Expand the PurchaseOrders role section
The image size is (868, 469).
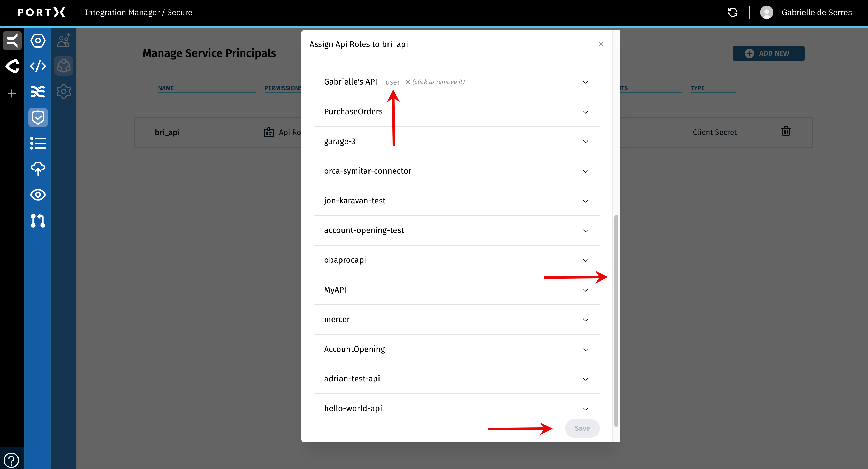click(585, 112)
